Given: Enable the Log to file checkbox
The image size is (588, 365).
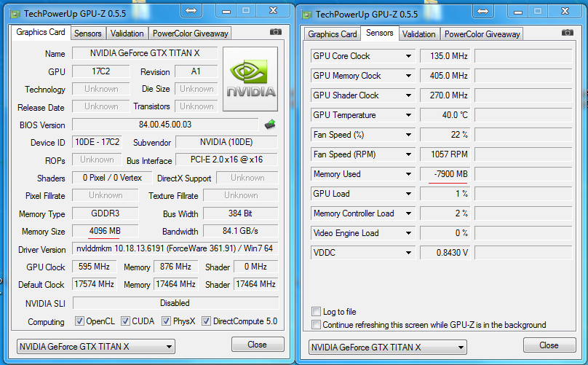Looking at the screenshot, I should point(316,312).
